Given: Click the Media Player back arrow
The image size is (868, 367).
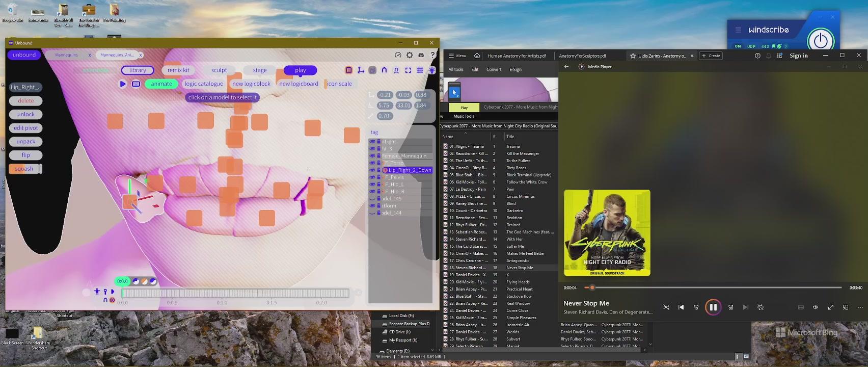Looking at the screenshot, I should pyautogui.click(x=566, y=67).
